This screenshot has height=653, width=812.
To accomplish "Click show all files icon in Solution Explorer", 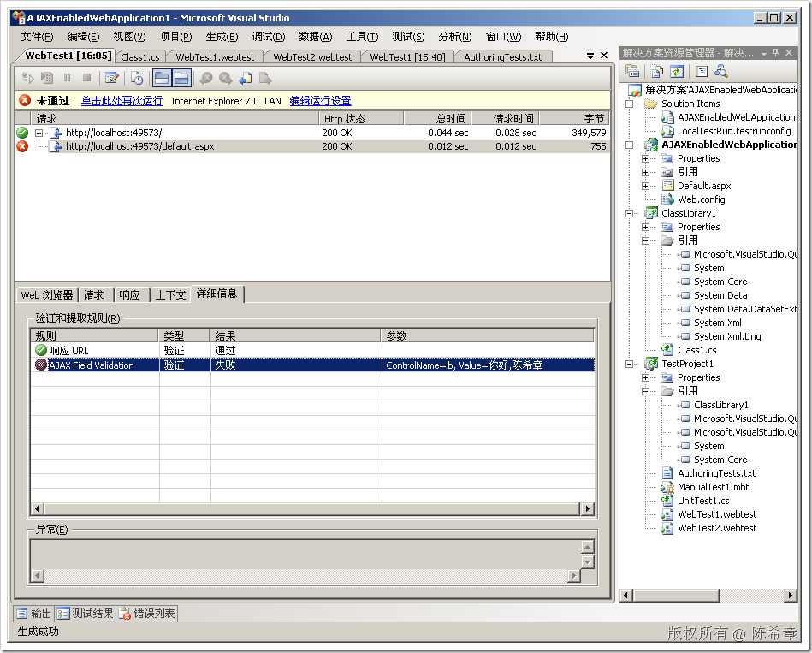I will [x=656, y=71].
